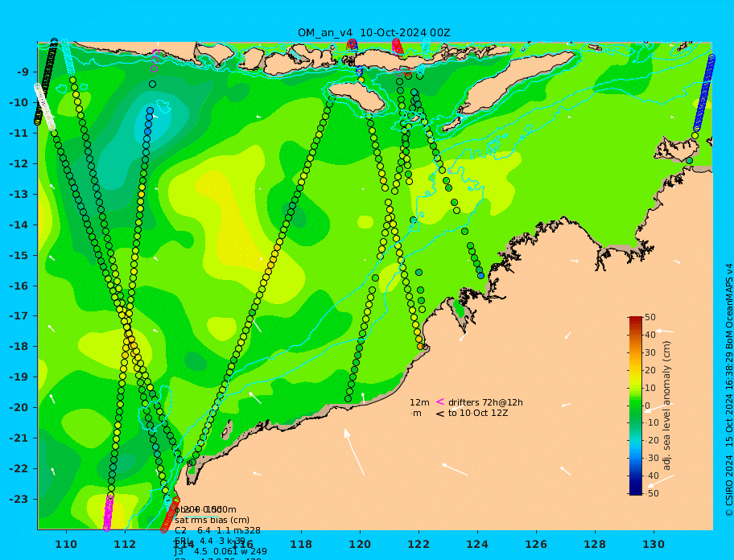Click the -12 latitude axis label
734x560 pixels.
point(19,164)
